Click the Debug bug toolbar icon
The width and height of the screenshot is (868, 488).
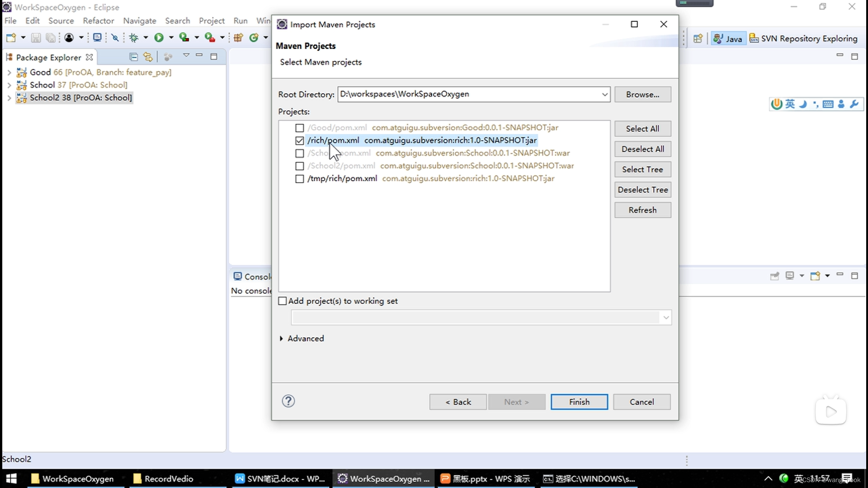click(134, 38)
